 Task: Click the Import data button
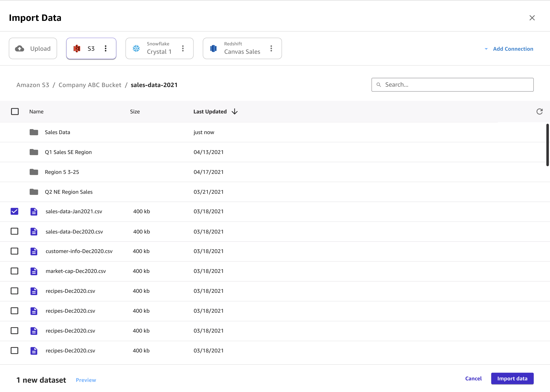pos(512,379)
